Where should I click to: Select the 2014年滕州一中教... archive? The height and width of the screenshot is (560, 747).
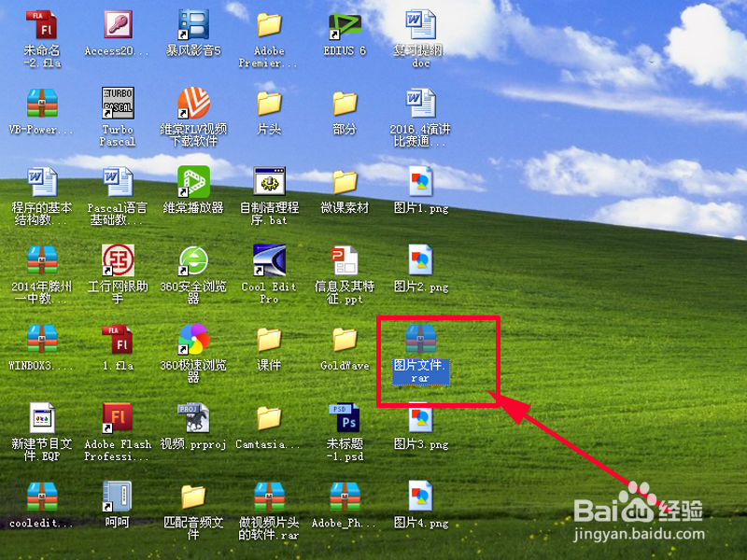coord(42,260)
